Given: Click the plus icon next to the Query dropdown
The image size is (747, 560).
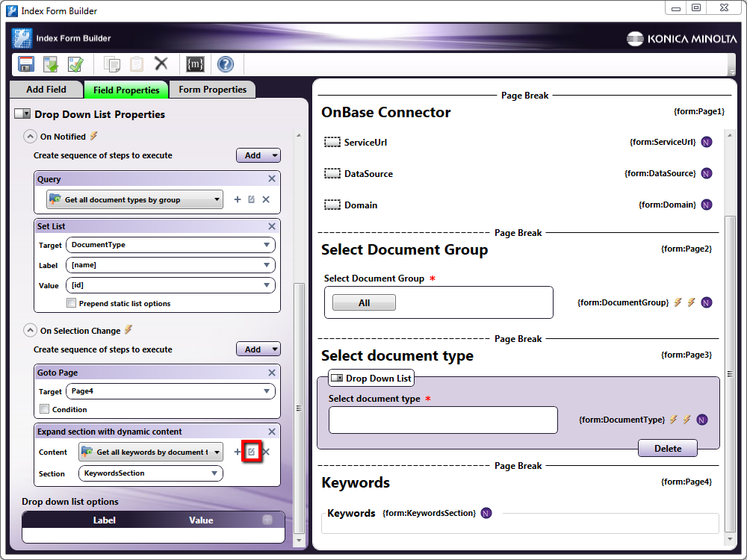Looking at the screenshot, I should point(238,199).
